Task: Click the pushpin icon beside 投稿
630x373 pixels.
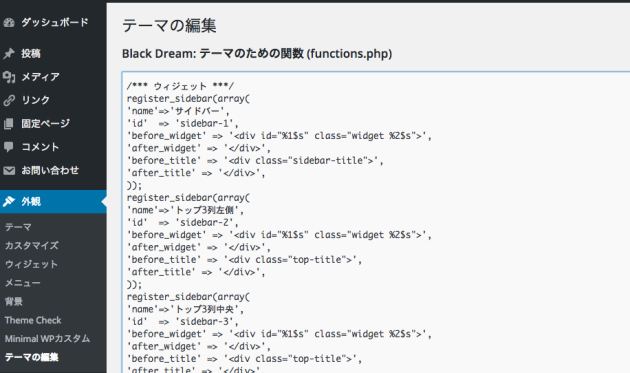Action: click(x=9, y=53)
